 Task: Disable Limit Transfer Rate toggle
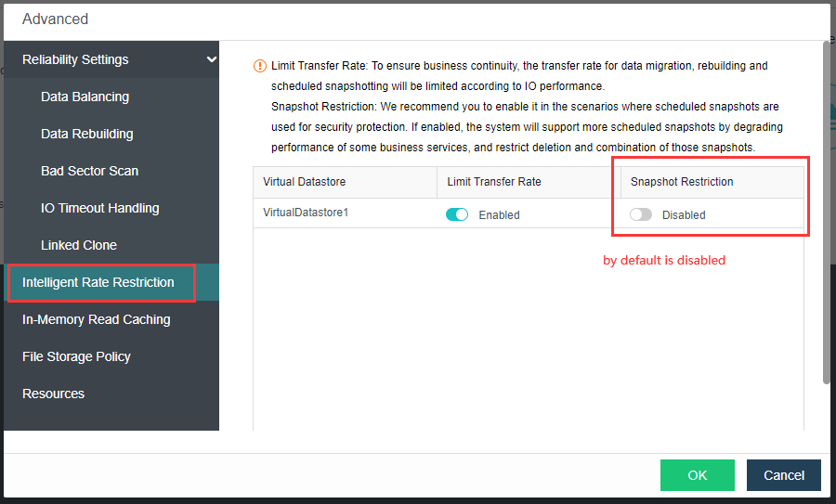457,214
